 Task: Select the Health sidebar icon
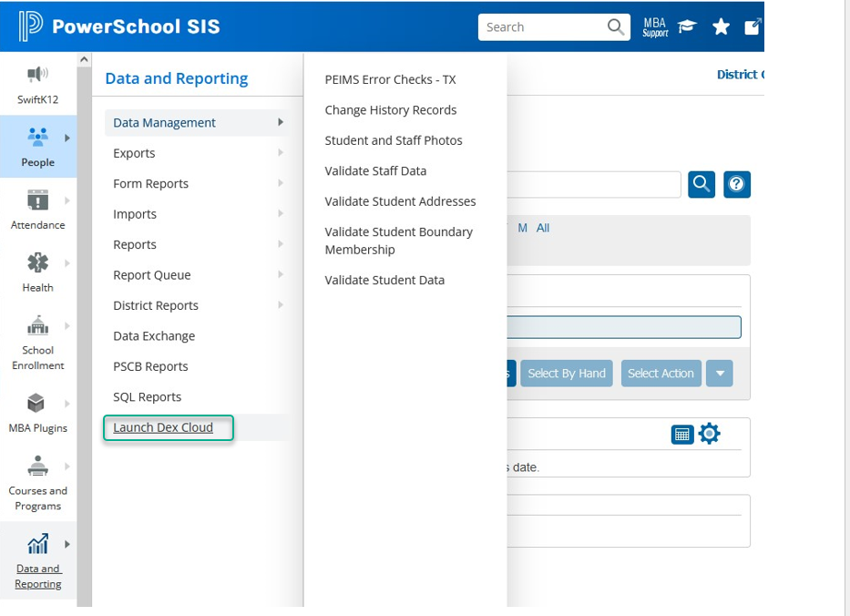37,263
